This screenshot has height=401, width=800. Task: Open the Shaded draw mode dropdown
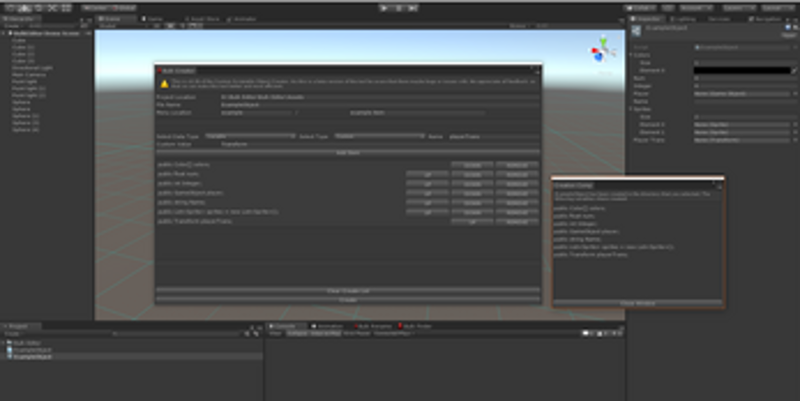click(122, 26)
